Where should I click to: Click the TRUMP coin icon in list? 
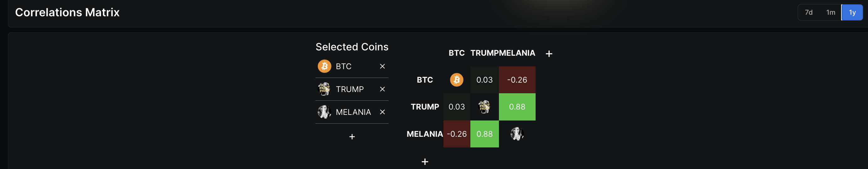click(324, 89)
